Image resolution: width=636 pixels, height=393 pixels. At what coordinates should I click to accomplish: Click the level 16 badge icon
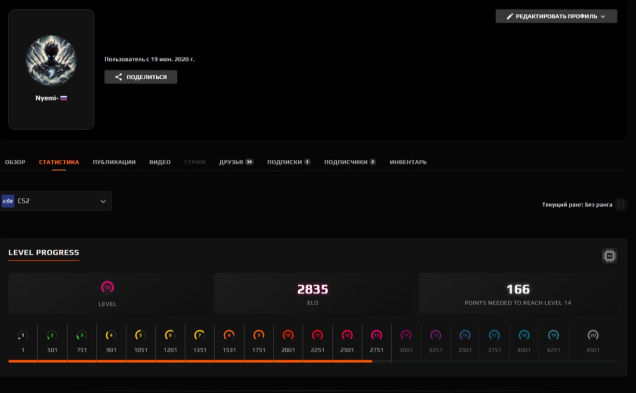click(x=465, y=335)
